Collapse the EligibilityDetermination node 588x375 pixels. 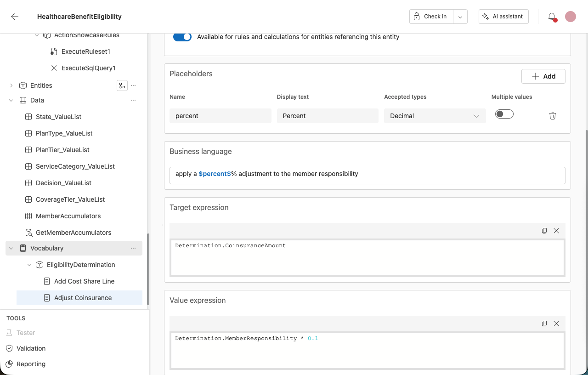tap(29, 265)
